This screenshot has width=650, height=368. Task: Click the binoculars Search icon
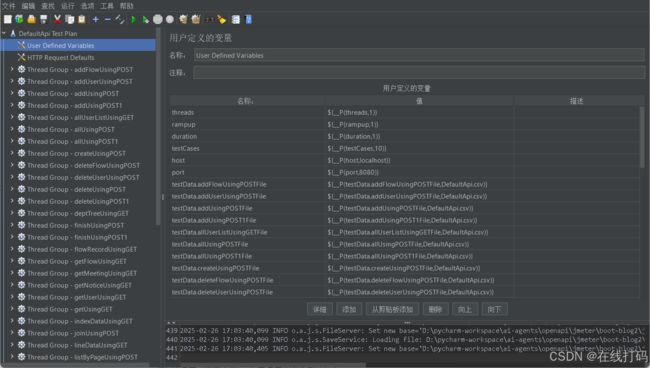[210, 19]
